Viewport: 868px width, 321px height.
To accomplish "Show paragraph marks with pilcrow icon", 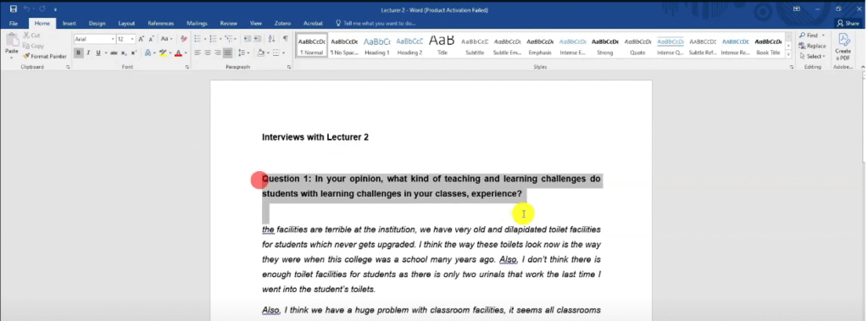I will (x=285, y=39).
